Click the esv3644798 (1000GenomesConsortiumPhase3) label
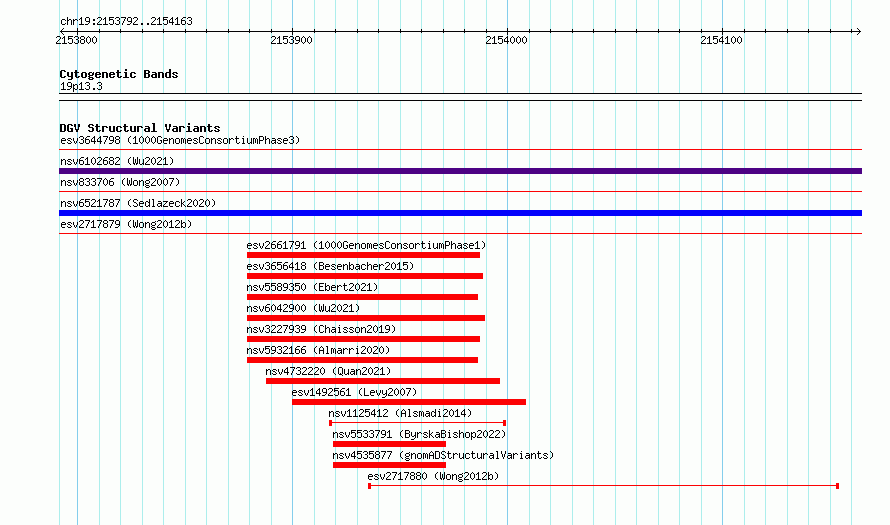 pos(180,140)
